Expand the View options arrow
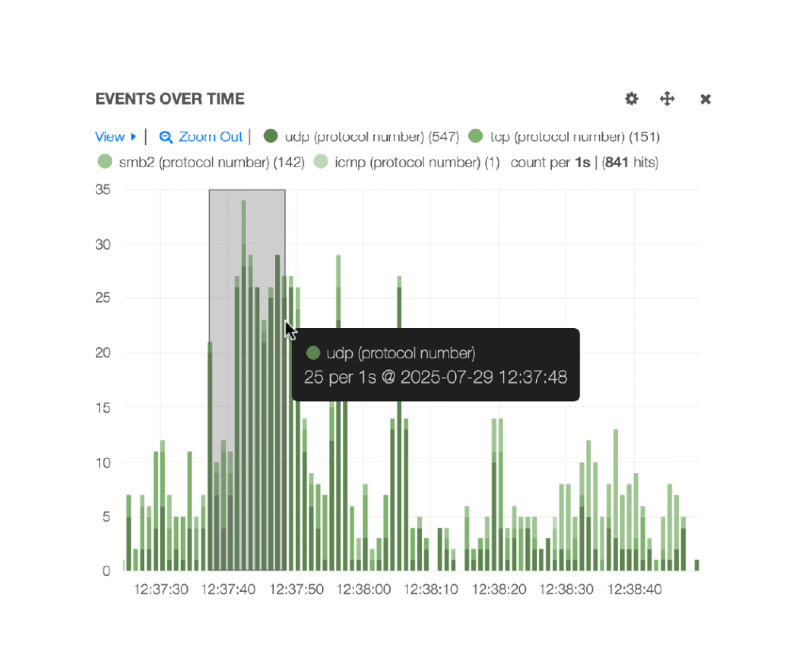This screenshot has height=672, width=812. (x=134, y=137)
